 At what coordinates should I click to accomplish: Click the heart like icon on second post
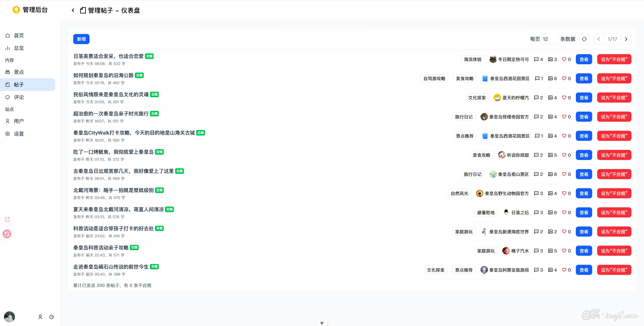click(564, 79)
